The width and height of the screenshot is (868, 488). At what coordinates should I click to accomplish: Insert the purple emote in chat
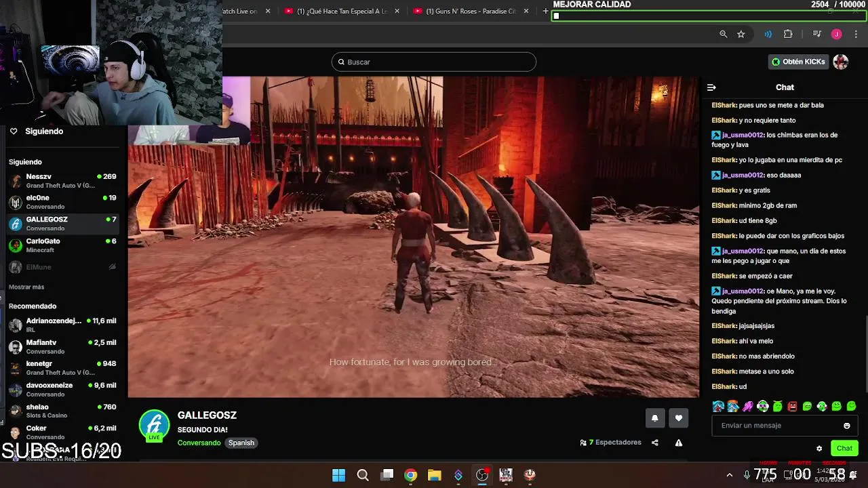coord(748,407)
